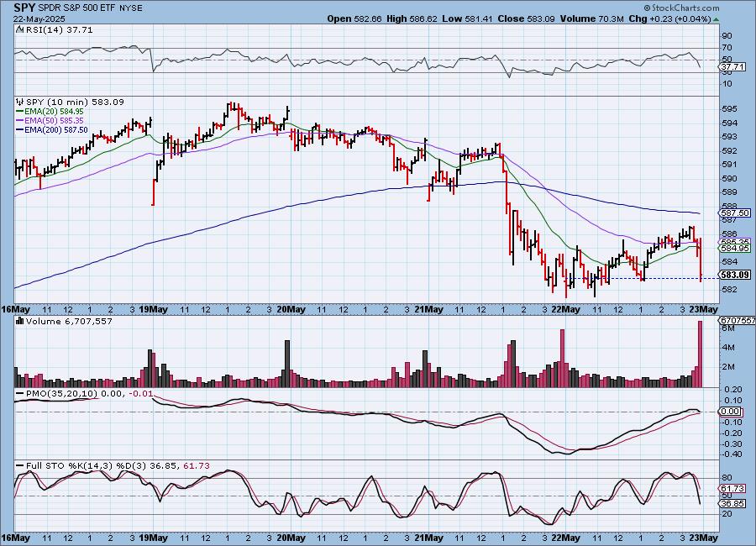Click the price-bar icon before SPY (10 min)

pos(20,102)
